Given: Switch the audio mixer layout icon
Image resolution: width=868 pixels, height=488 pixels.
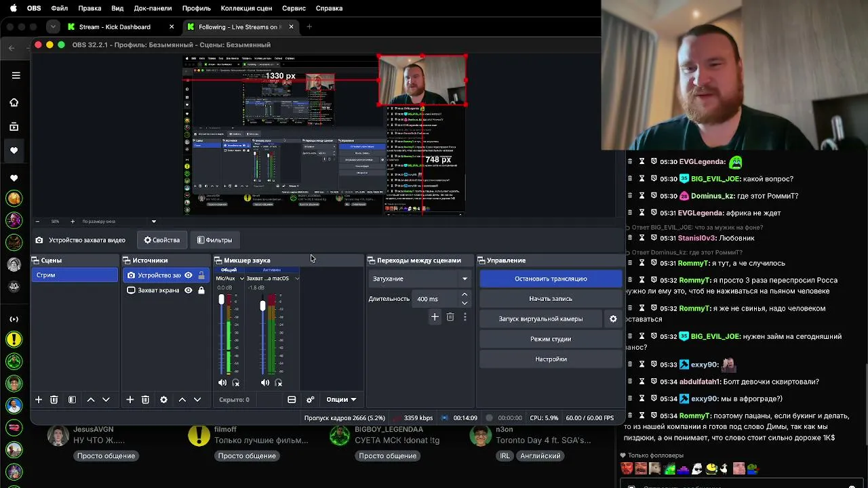Looking at the screenshot, I should point(292,400).
